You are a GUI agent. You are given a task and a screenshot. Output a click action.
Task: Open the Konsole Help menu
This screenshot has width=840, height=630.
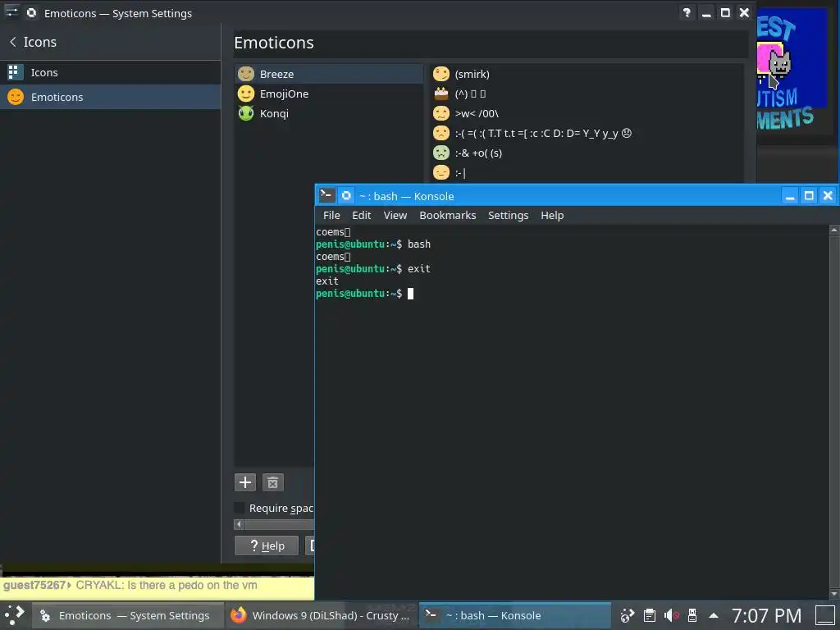click(552, 216)
